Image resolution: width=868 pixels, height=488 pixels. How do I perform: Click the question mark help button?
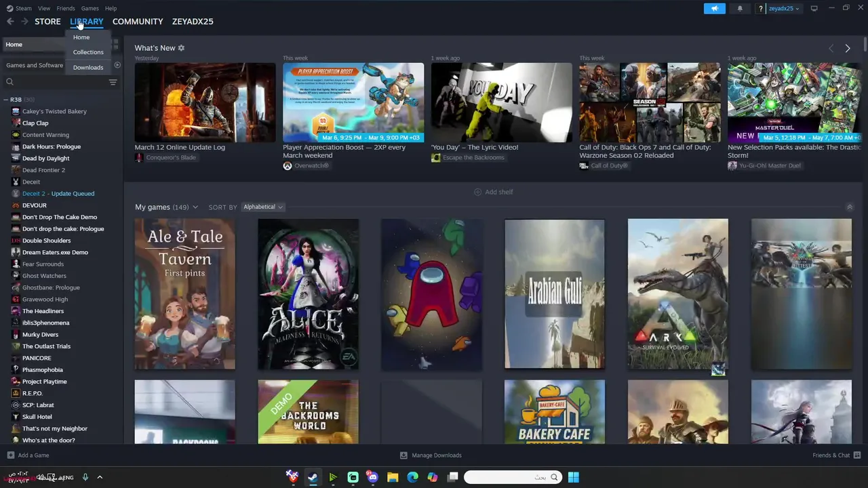[762, 8]
